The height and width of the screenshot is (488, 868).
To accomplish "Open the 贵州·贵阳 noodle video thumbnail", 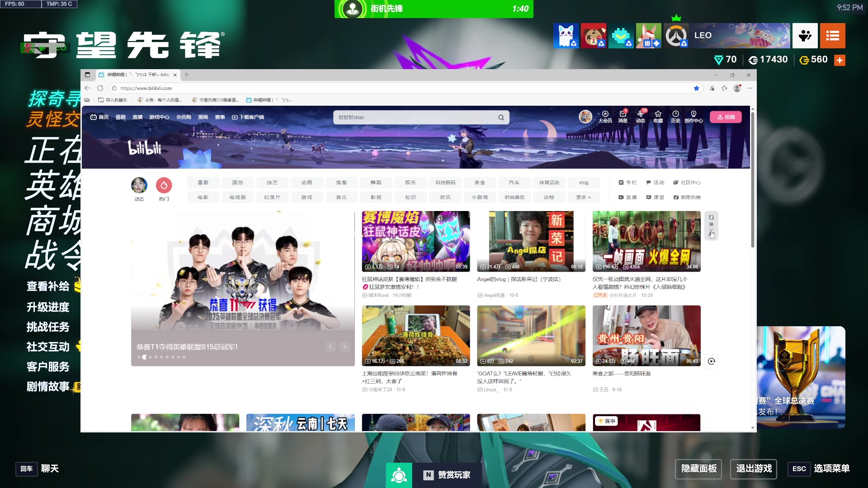I will 646,336.
